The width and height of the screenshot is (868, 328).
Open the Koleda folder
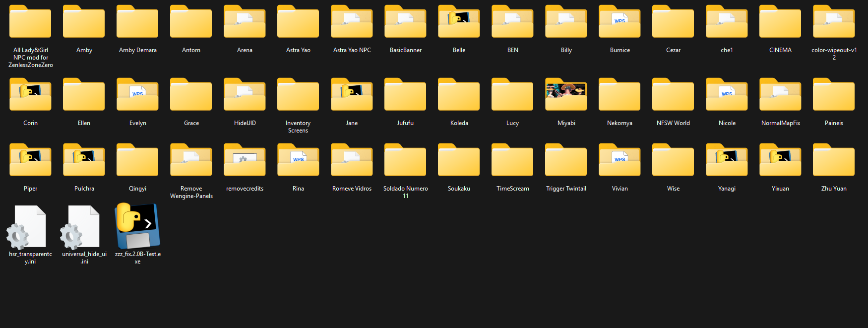[x=459, y=95]
